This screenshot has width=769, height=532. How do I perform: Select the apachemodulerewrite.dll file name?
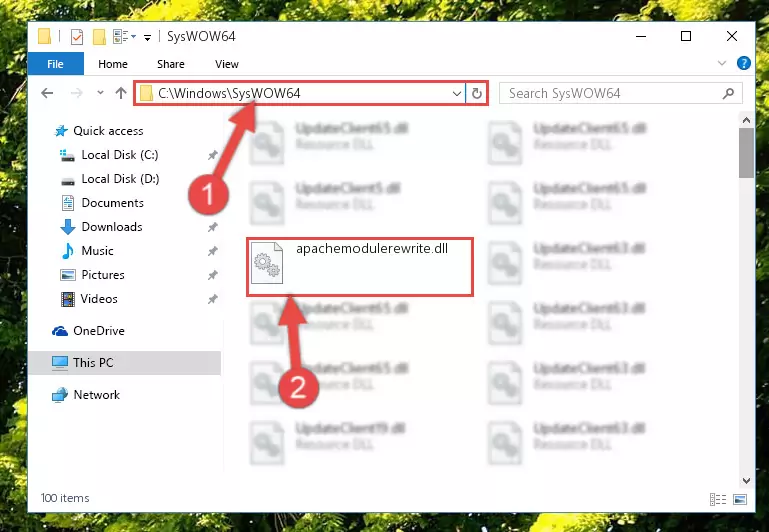[372, 249]
